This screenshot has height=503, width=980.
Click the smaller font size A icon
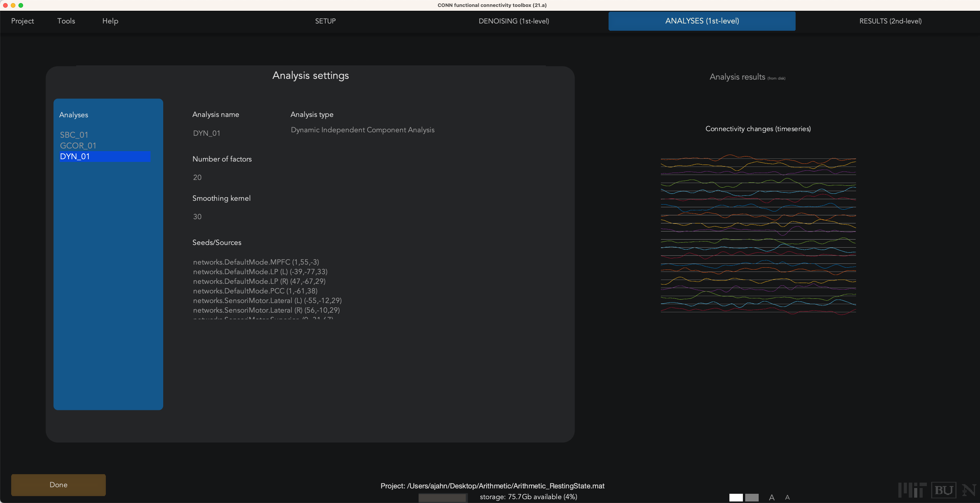pyautogui.click(x=788, y=498)
